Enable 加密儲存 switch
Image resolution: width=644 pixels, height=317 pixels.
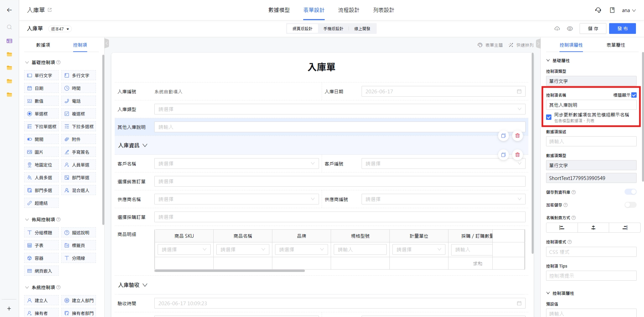coord(631,205)
